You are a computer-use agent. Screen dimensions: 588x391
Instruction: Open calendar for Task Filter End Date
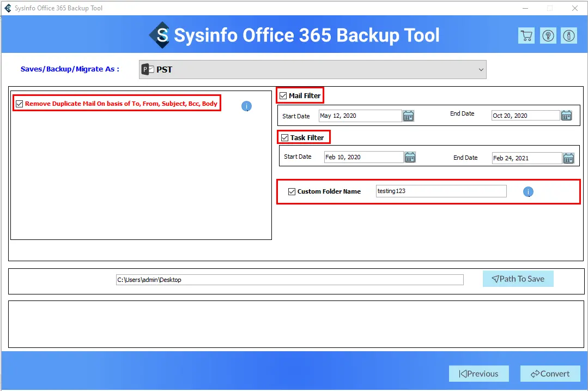(x=568, y=158)
